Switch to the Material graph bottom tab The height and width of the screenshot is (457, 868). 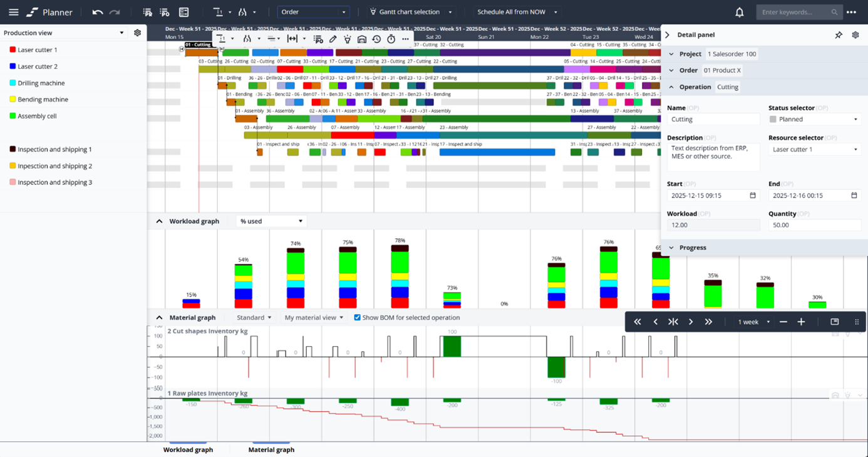tap(271, 449)
